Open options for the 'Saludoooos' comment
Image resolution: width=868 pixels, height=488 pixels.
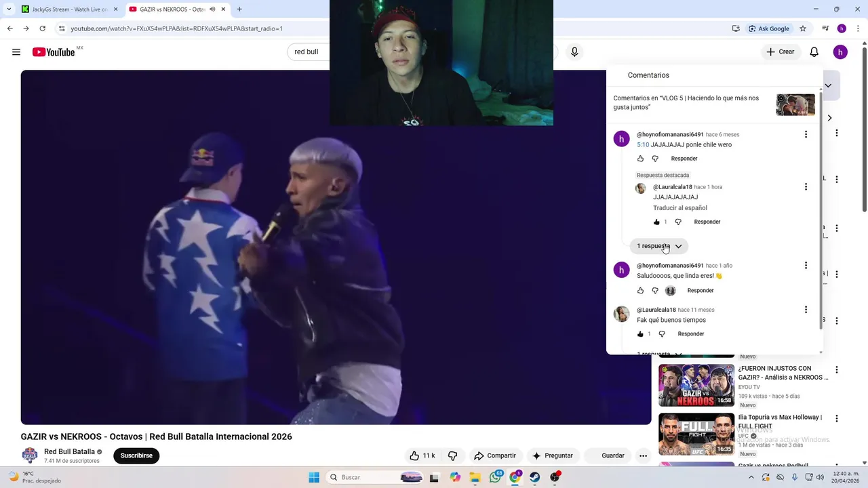tap(806, 265)
